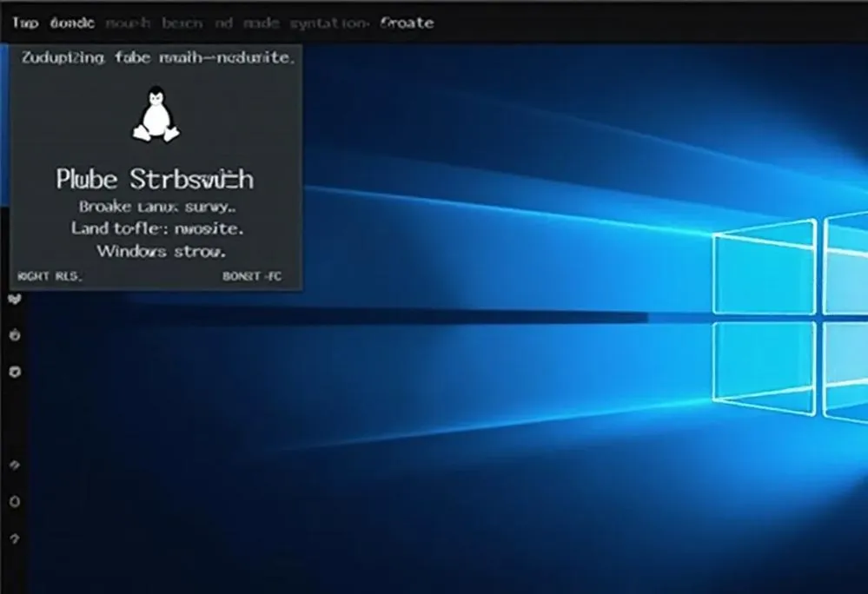
Task: Select the shield-shaped icon in the left sidebar
Action: coord(15,372)
